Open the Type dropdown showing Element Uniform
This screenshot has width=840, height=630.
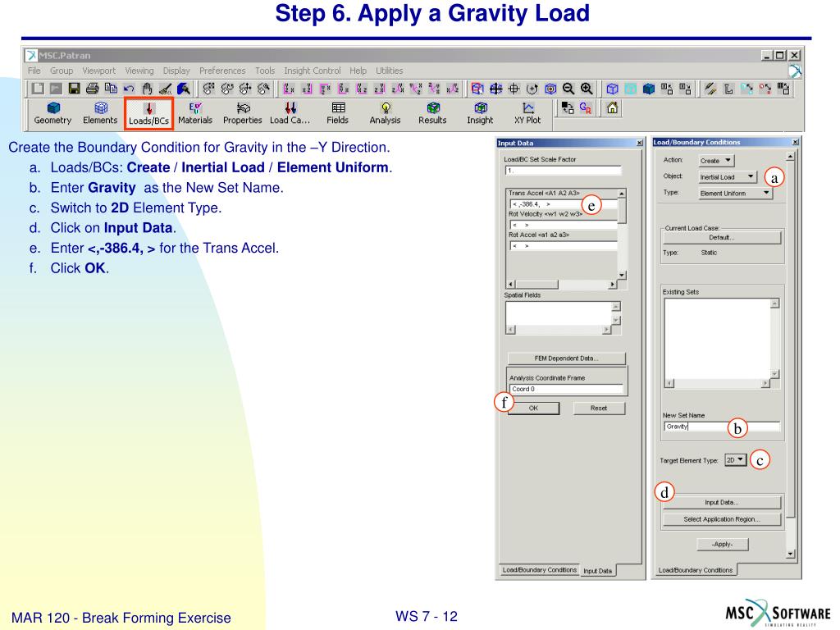point(735,193)
